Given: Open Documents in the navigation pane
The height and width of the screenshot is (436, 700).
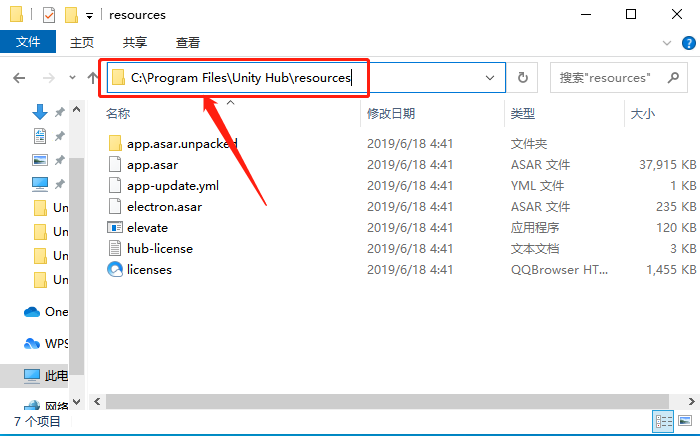Looking at the screenshot, I should 40,136.
